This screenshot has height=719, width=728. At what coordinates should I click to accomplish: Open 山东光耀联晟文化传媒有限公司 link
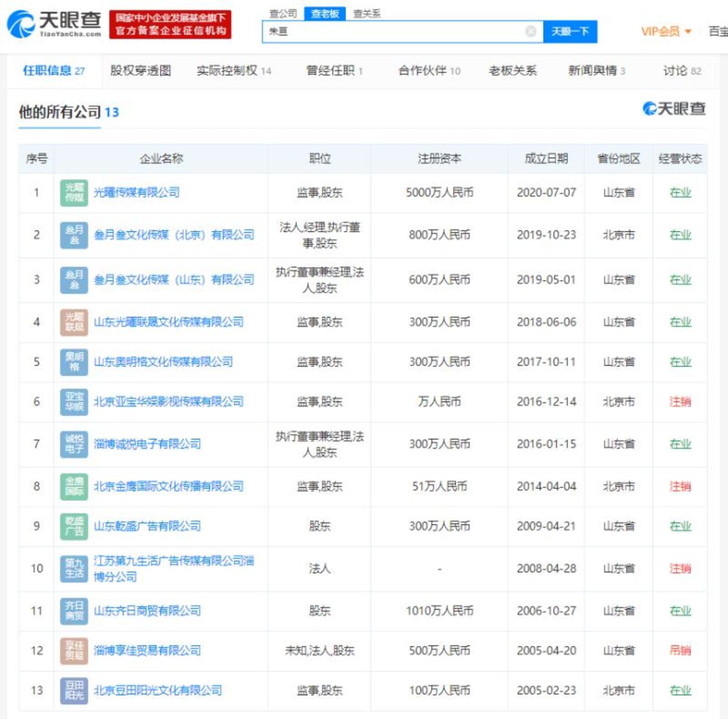[x=169, y=322]
